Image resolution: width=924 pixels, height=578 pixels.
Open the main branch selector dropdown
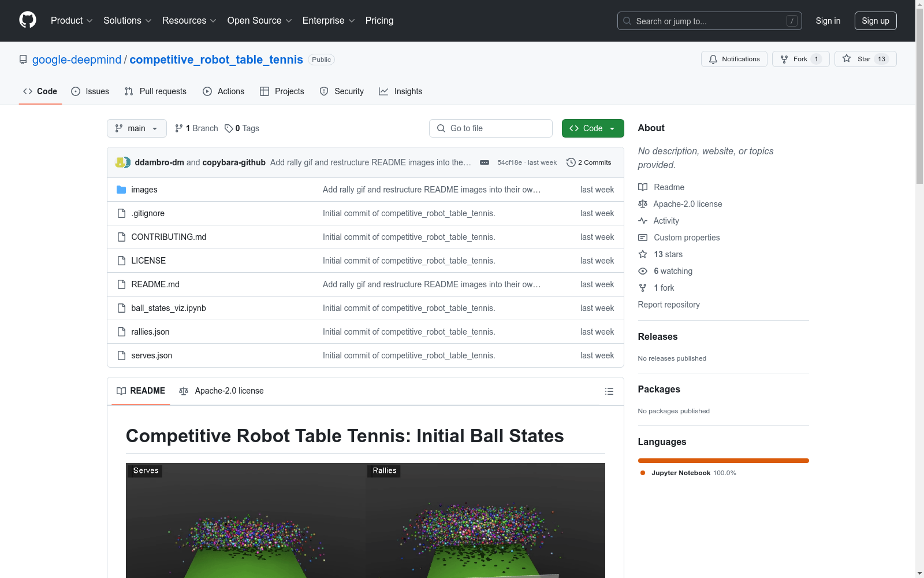(137, 128)
